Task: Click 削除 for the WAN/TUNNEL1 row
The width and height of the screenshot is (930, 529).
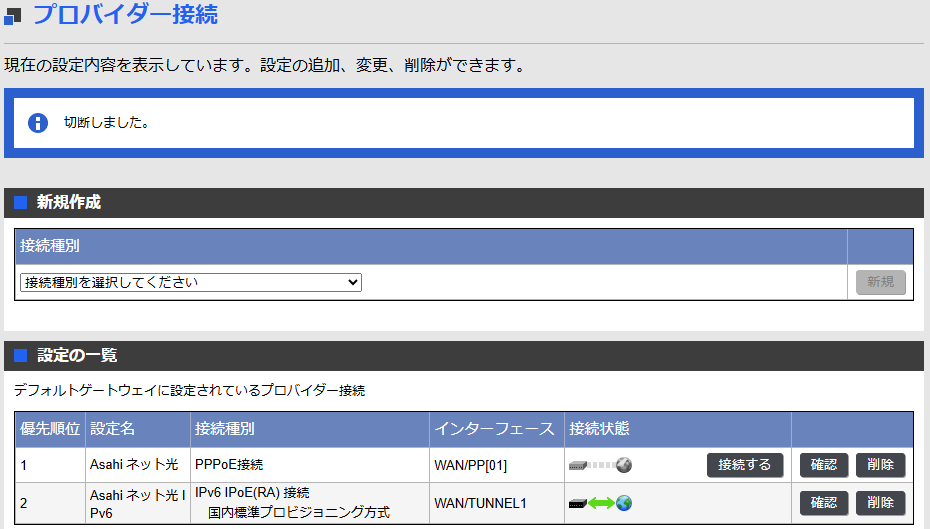Action: click(880, 503)
